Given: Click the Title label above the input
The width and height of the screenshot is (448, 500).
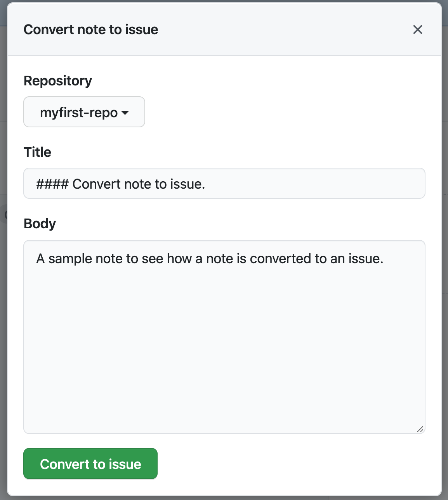Looking at the screenshot, I should click(x=38, y=152).
